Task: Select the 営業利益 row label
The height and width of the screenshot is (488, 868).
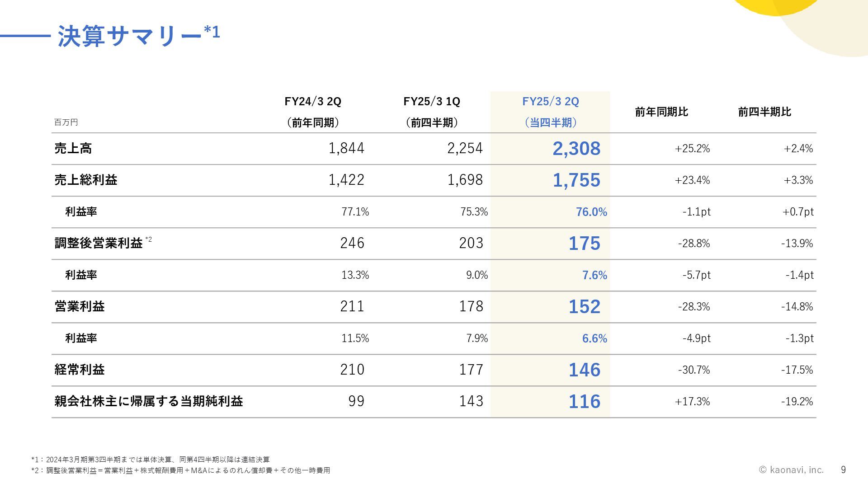Action: pos(80,306)
